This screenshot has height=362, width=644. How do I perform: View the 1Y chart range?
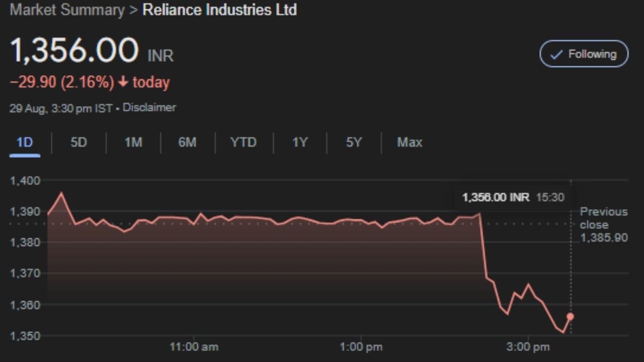click(300, 143)
